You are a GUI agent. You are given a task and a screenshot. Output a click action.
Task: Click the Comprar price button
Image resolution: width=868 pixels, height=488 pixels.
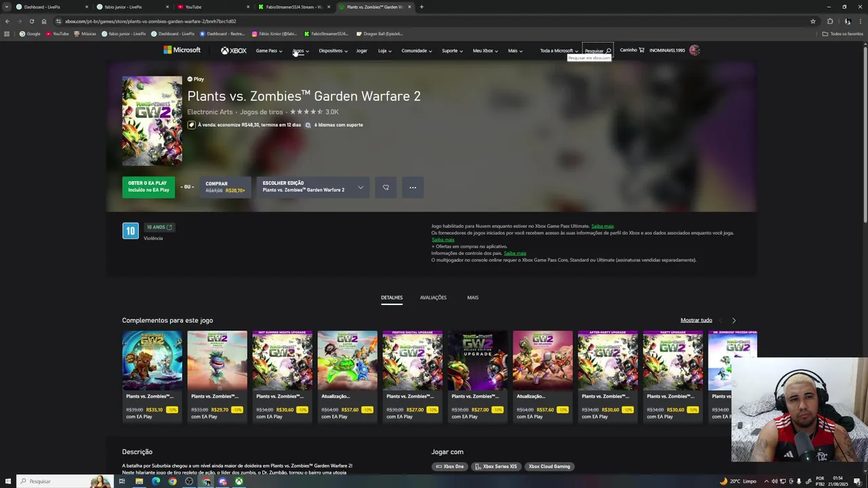[226, 187]
